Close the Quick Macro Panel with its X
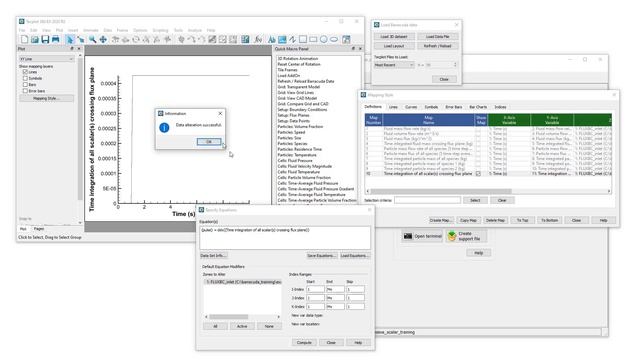640x360 pixels. pyautogui.click(x=360, y=49)
